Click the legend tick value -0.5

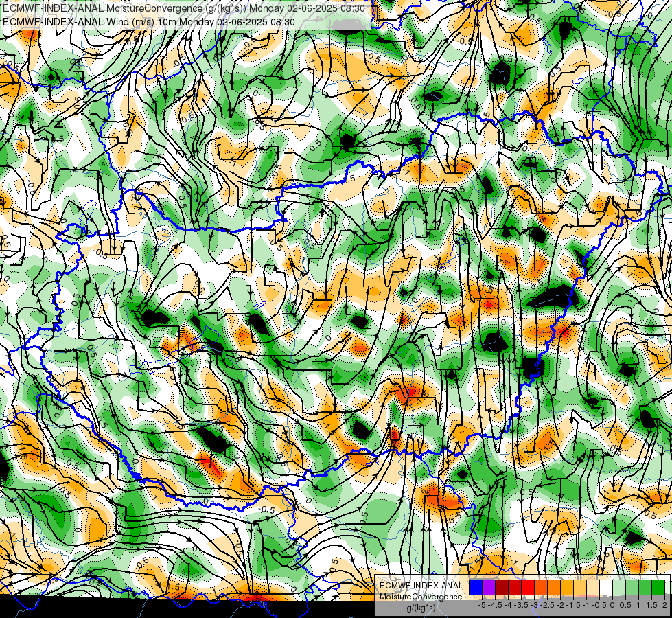pos(599,605)
